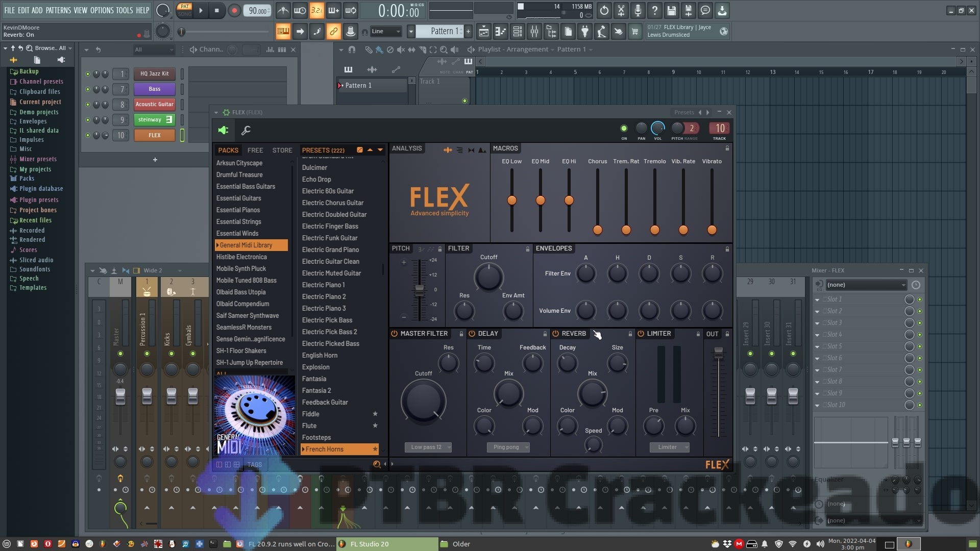
Task: Toggle the playlist snap magnet icon
Action: (x=352, y=49)
